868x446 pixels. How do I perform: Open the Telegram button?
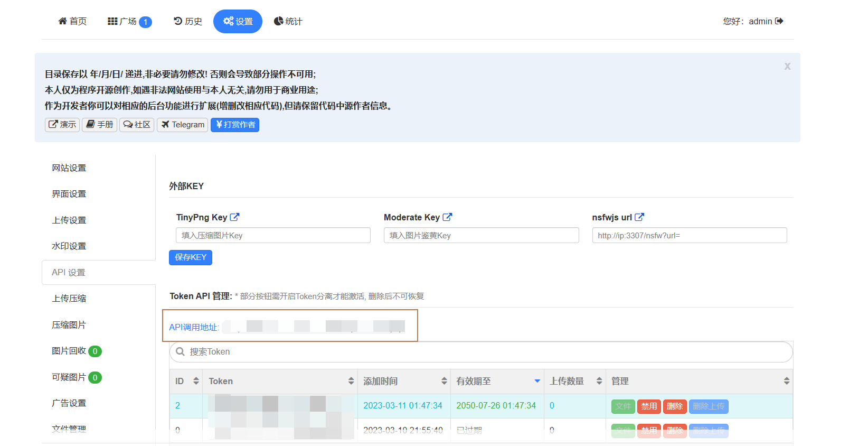point(182,125)
